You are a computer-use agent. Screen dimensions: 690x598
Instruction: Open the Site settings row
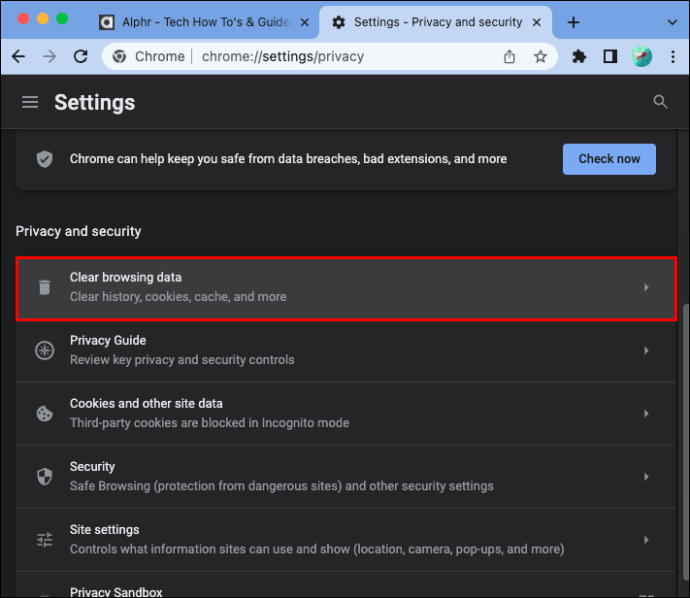(x=345, y=540)
